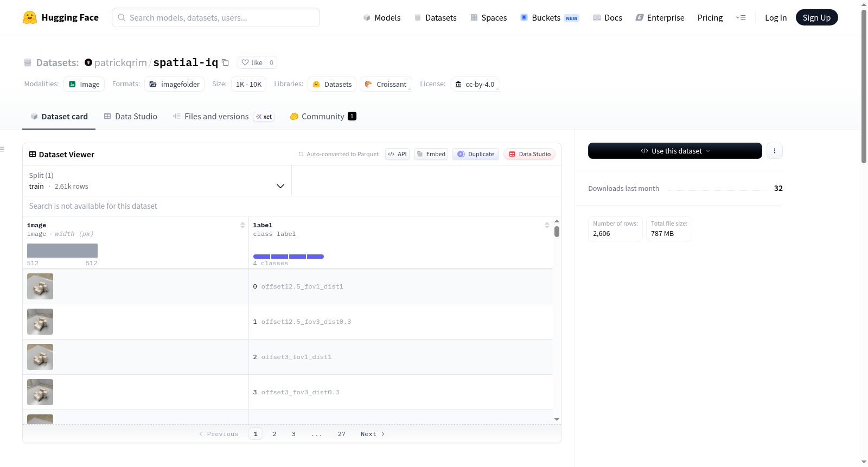Viewport: 868px width, 467px height.
Task: Go to the Pricing page
Action: coord(710,17)
